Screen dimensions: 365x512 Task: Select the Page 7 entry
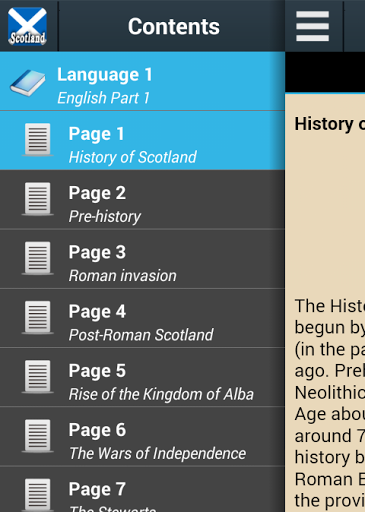142,489
